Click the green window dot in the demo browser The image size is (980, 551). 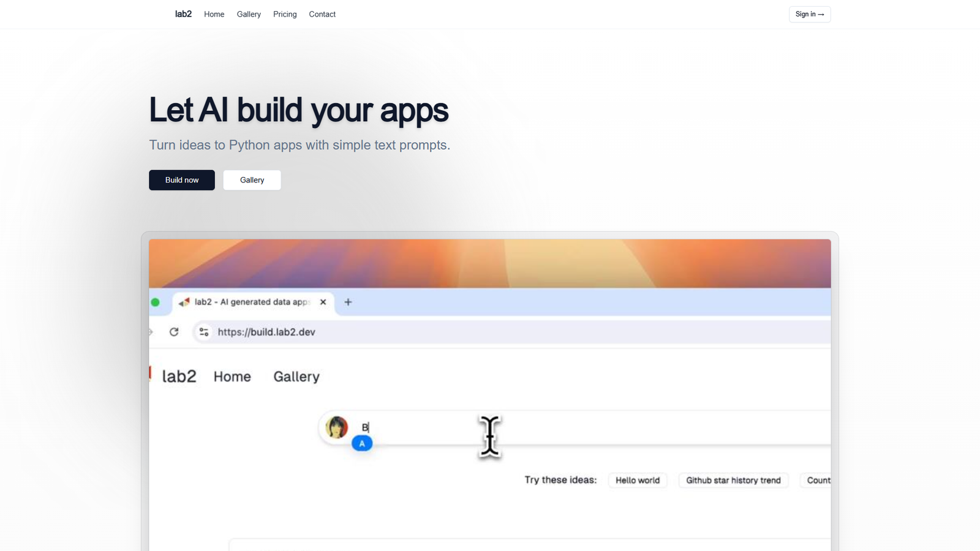coord(155,302)
